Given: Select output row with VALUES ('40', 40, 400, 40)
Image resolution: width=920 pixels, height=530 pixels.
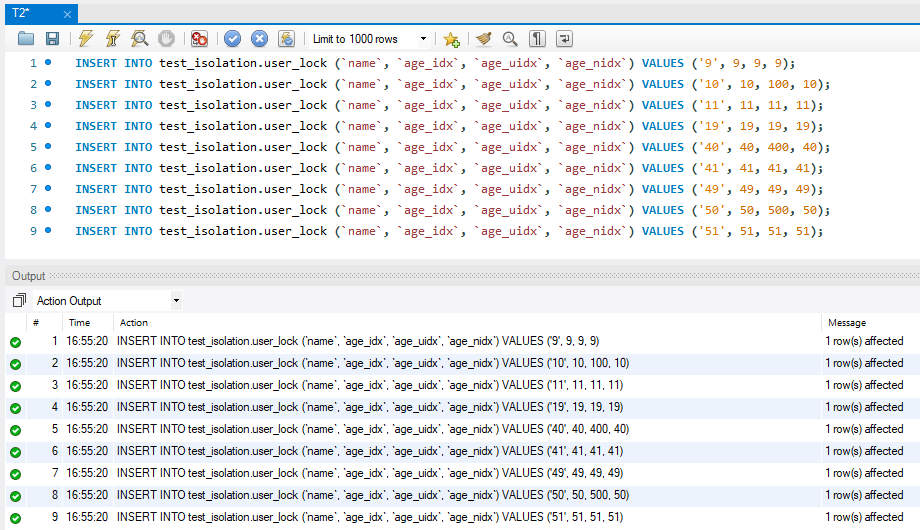Looking at the screenshot, I should 462,429.
